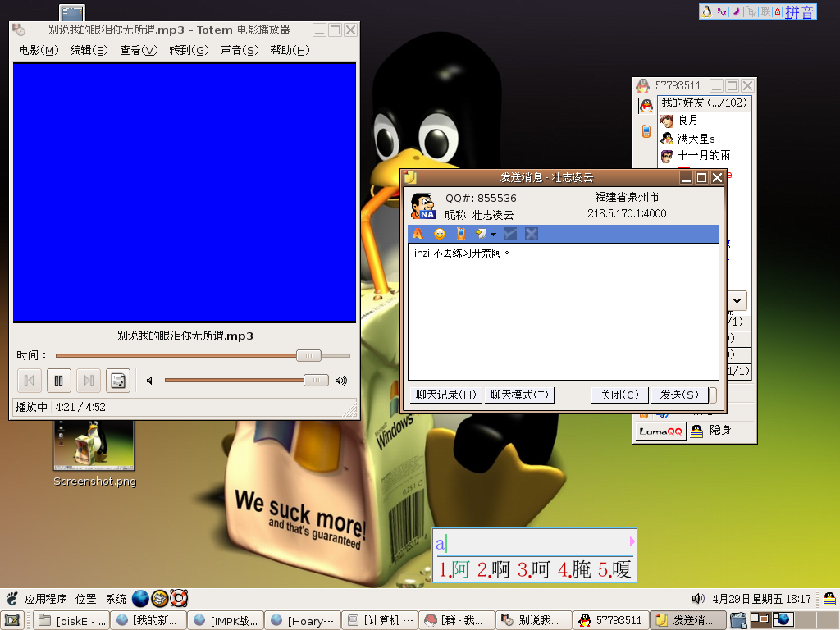This screenshot has height=630, width=840.
Task: Click the low-volume speaker icon in Totem
Action: (149, 381)
